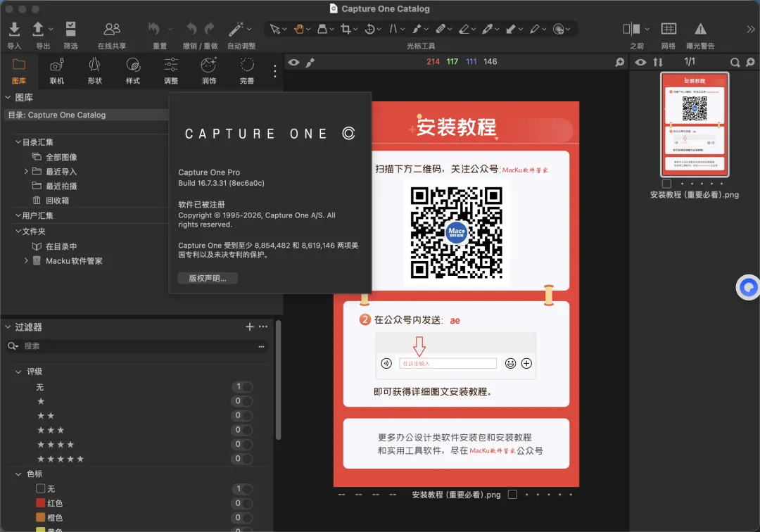The height and width of the screenshot is (532, 760).
Task: Check the box under browser thumbnail
Action: pos(666,184)
